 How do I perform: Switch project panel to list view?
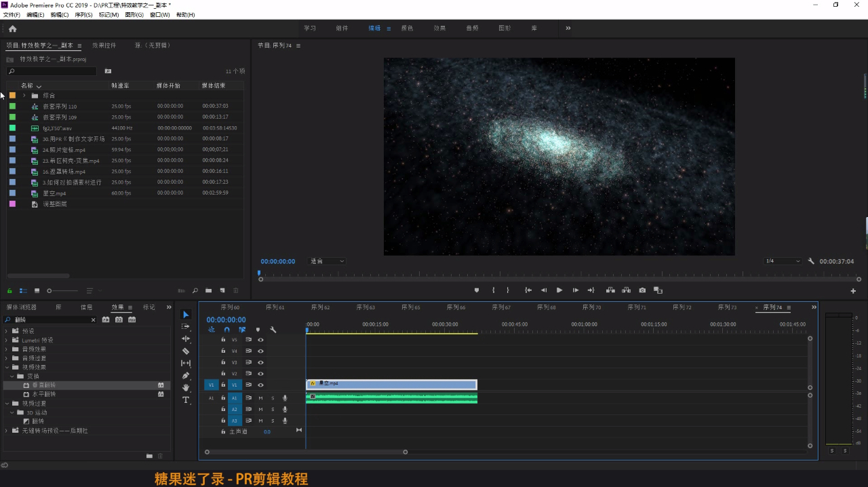(24, 291)
